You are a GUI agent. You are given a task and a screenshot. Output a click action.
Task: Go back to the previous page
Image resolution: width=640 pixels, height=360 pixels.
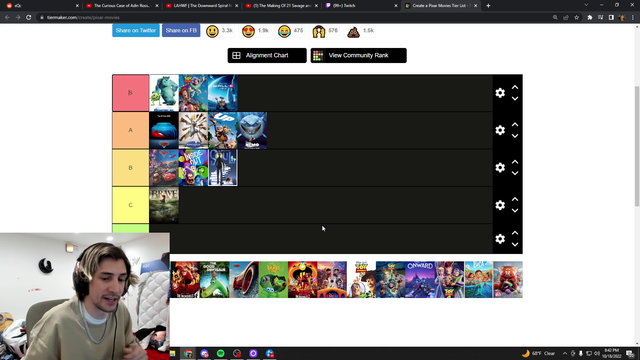coord(7,18)
